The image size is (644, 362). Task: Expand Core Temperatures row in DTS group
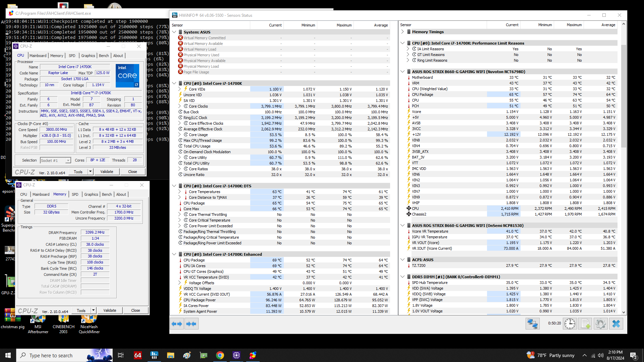179,192
